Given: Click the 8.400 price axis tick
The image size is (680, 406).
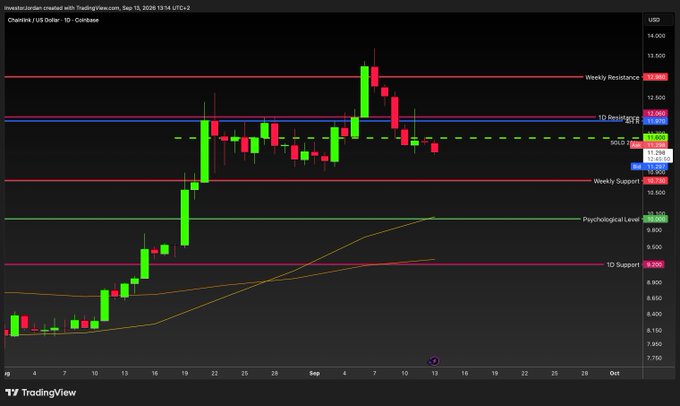Looking at the screenshot, I should click(x=655, y=314).
